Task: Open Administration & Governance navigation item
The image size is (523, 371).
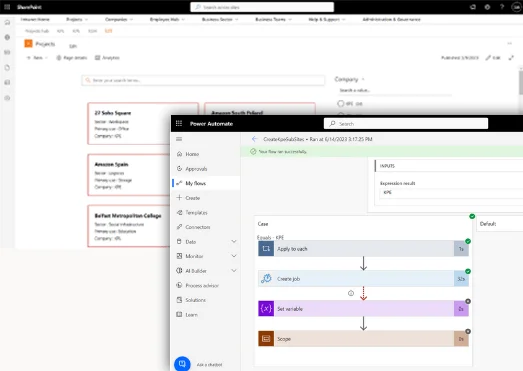Action: [392, 19]
